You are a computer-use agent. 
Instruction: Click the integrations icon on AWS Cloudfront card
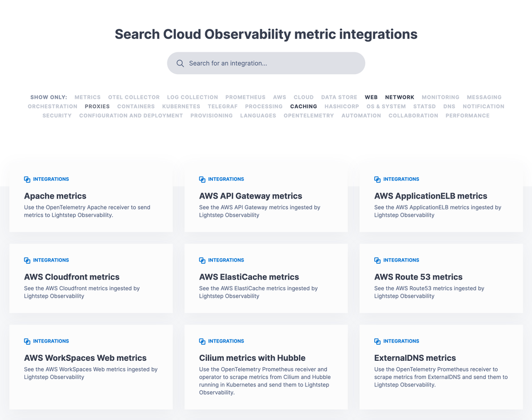[27, 260]
